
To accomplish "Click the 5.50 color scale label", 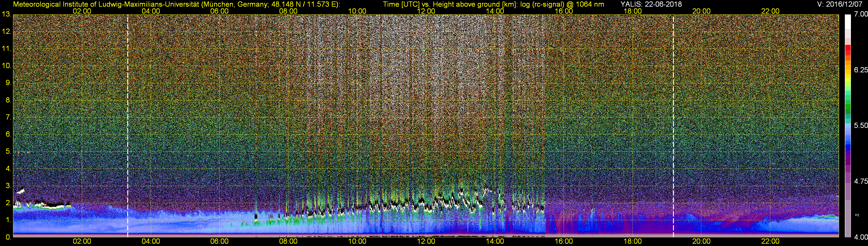I will tap(860, 125).
